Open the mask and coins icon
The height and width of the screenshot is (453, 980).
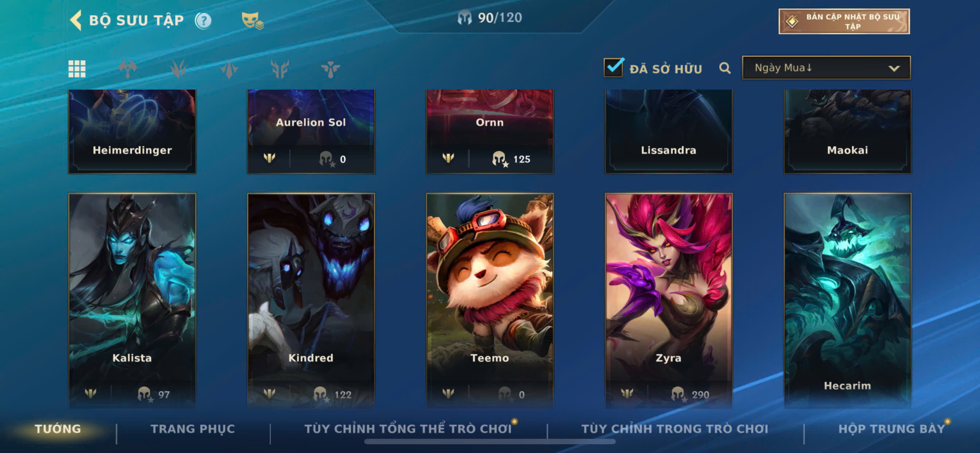pos(253,20)
